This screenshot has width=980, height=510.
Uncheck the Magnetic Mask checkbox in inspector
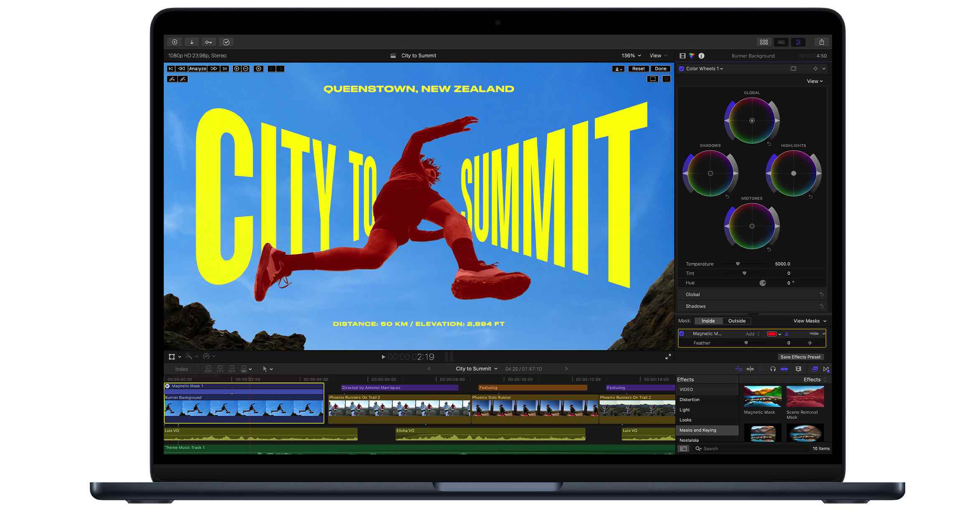pos(682,334)
